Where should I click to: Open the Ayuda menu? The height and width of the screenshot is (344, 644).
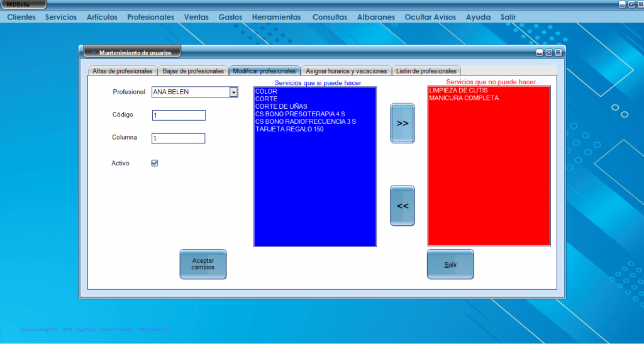[478, 17]
